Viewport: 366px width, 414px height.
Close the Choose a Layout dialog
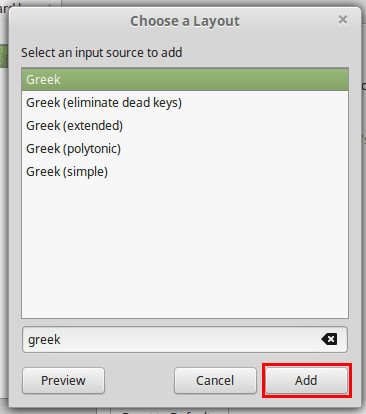[x=343, y=20]
